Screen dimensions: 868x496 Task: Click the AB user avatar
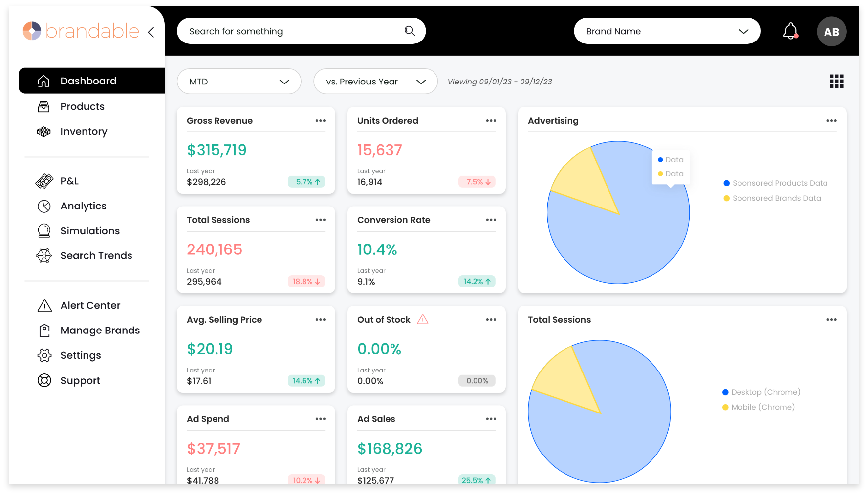(831, 32)
